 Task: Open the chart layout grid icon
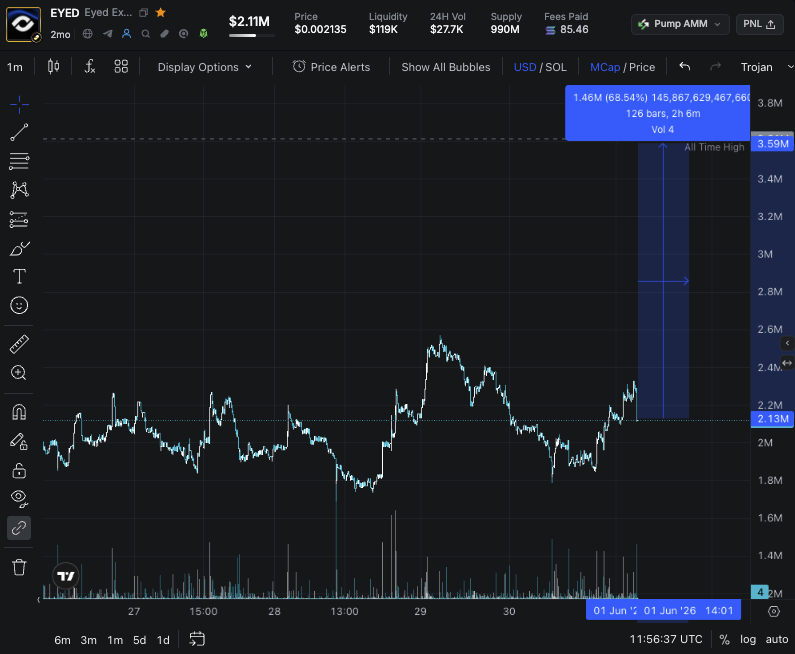pos(121,66)
